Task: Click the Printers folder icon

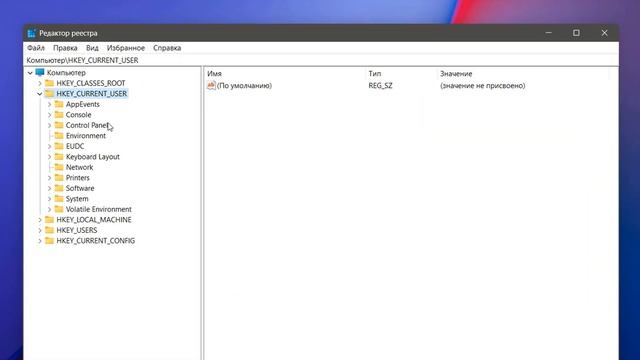Action: click(59, 177)
